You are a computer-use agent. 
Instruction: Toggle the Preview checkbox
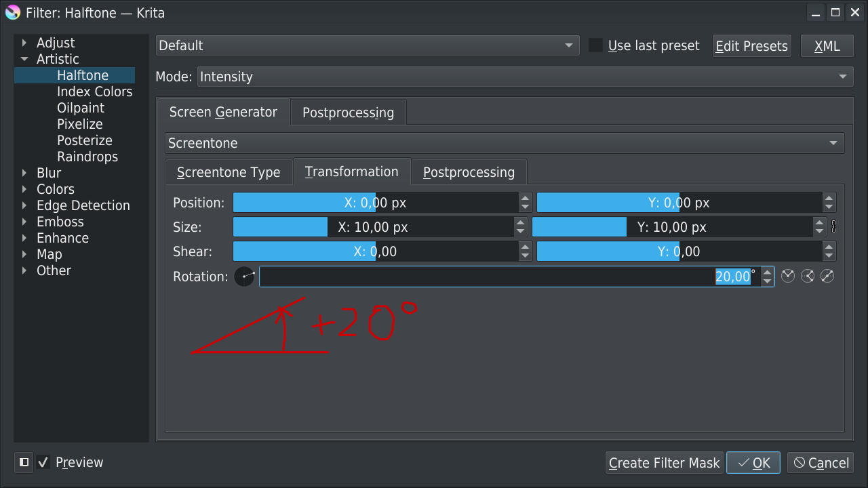pos(43,462)
